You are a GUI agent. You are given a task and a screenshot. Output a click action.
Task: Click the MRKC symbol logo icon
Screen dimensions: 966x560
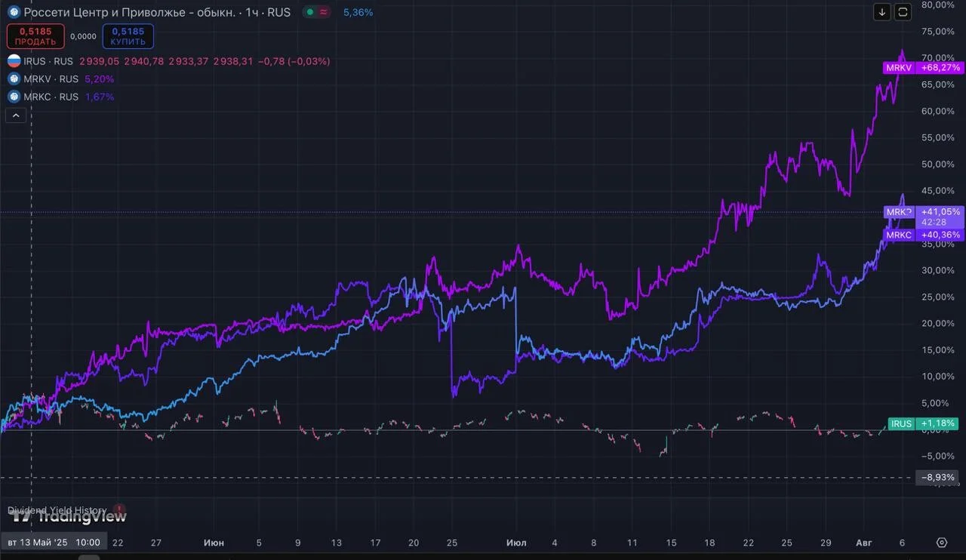(14, 97)
